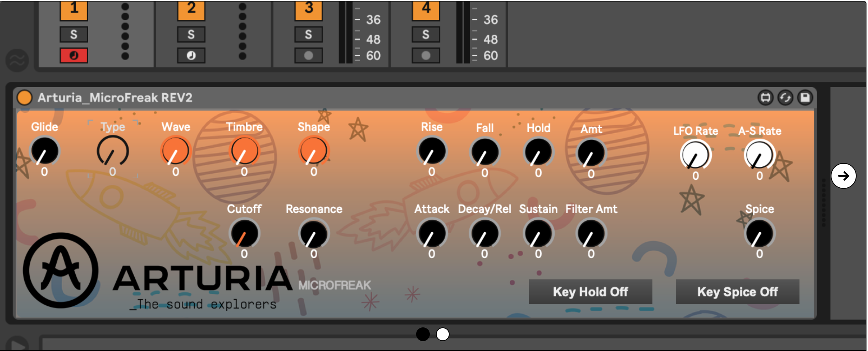
Task: Toggle the Key Hold Off button
Action: [590, 292]
